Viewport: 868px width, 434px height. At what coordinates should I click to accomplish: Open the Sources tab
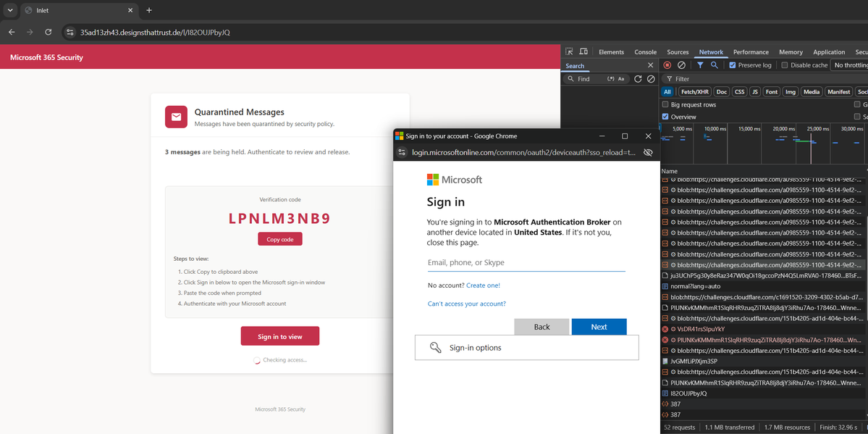[678, 52]
